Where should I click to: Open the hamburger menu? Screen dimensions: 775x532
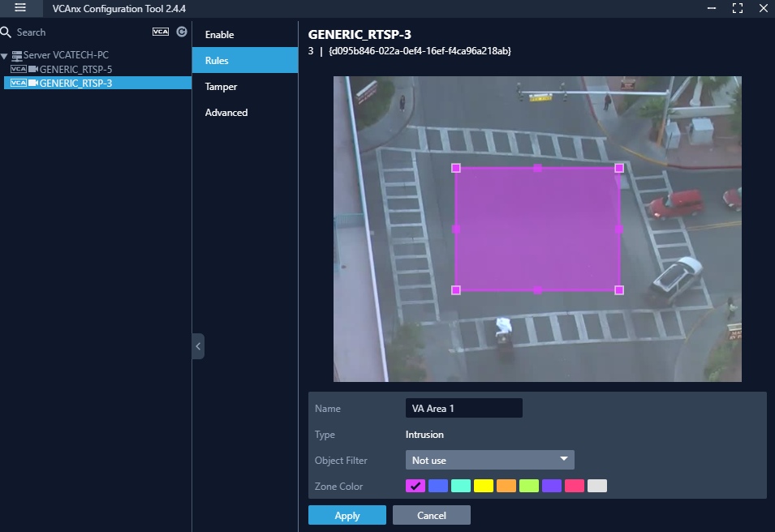(20, 8)
